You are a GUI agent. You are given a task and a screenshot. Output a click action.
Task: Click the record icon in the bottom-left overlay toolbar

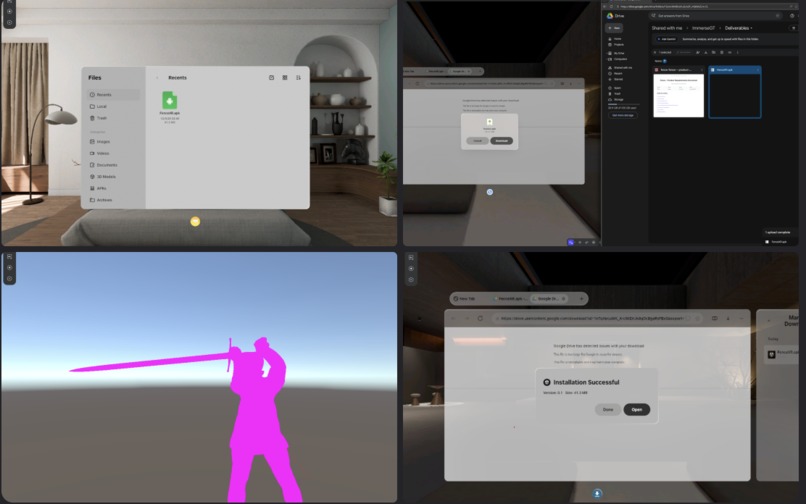click(x=9, y=267)
